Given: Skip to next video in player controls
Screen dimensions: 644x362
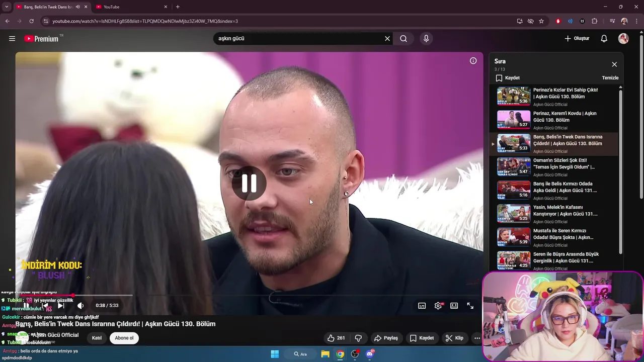Looking at the screenshot, I should click(x=61, y=306).
